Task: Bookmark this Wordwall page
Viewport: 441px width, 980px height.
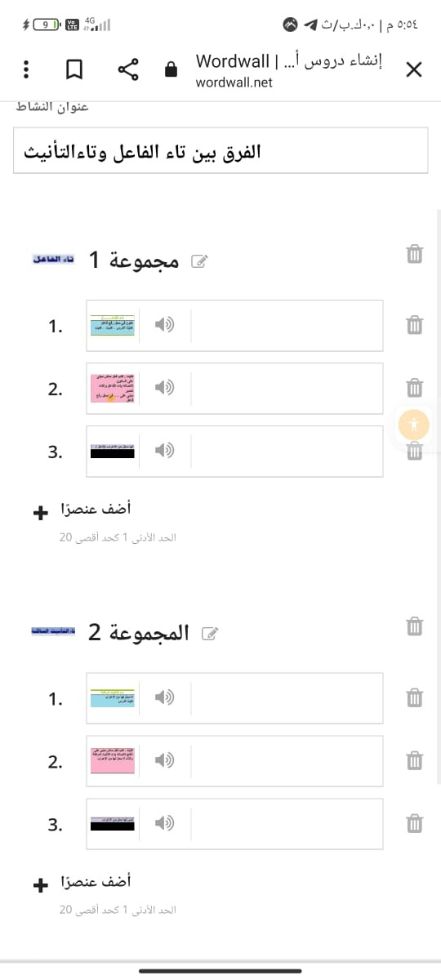Action: coord(74,69)
